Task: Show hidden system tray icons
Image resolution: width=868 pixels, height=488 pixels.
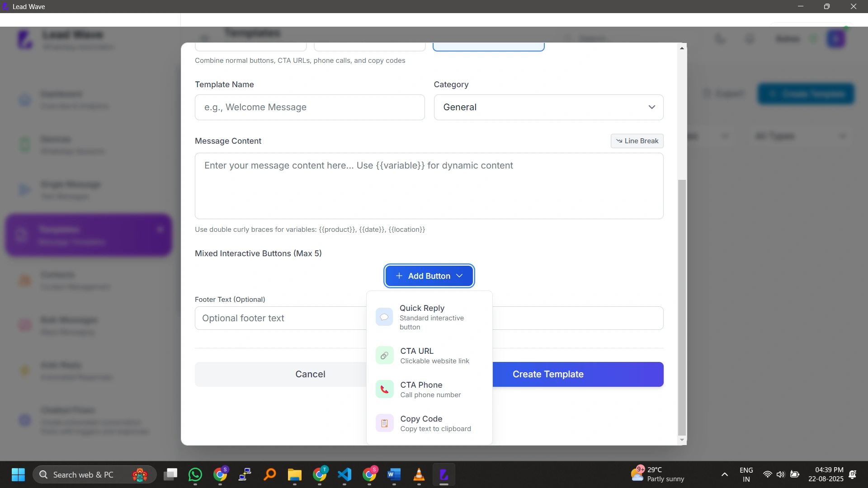Action: click(x=725, y=474)
